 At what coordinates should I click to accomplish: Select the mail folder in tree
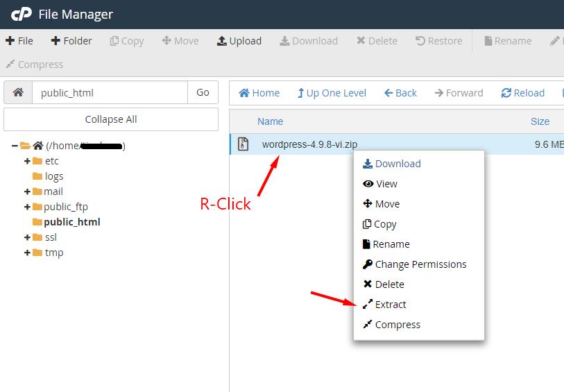[53, 191]
